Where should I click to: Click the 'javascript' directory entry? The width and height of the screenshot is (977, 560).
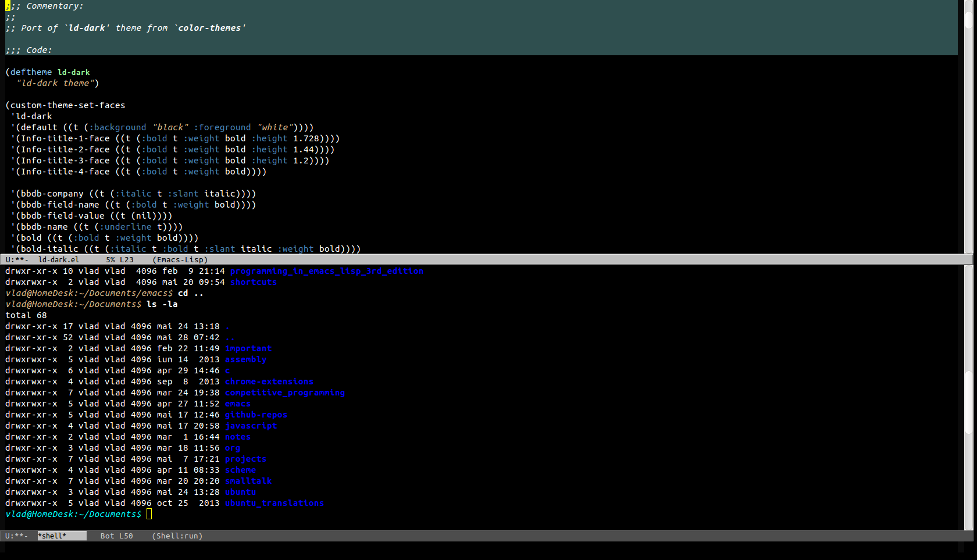(251, 426)
